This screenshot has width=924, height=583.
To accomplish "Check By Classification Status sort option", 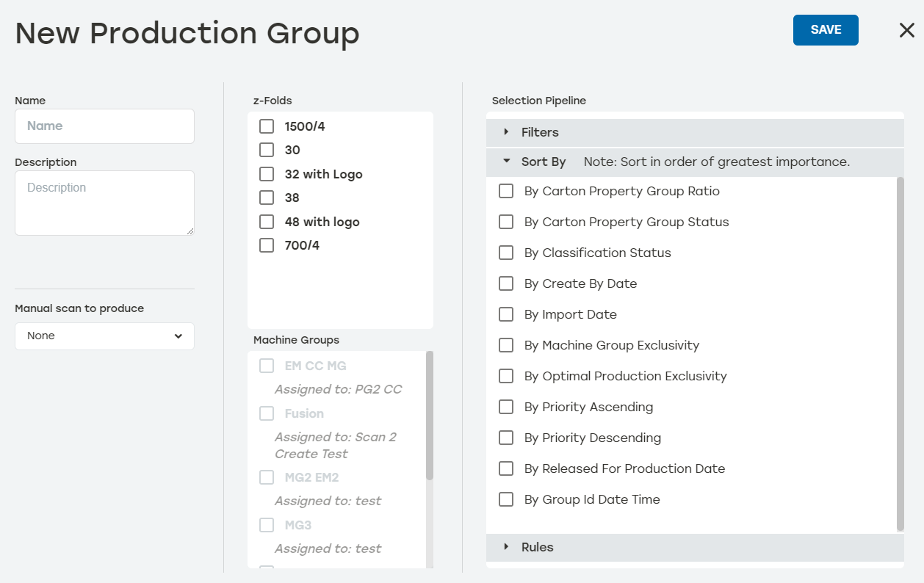I will click(505, 253).
